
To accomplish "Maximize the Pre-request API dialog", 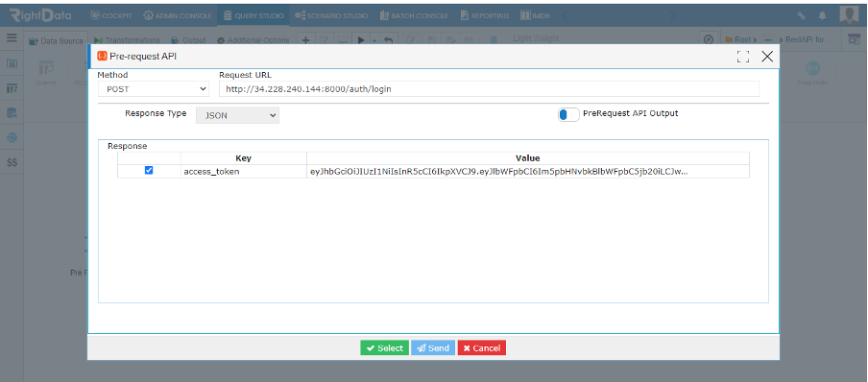I will point(743,56).
